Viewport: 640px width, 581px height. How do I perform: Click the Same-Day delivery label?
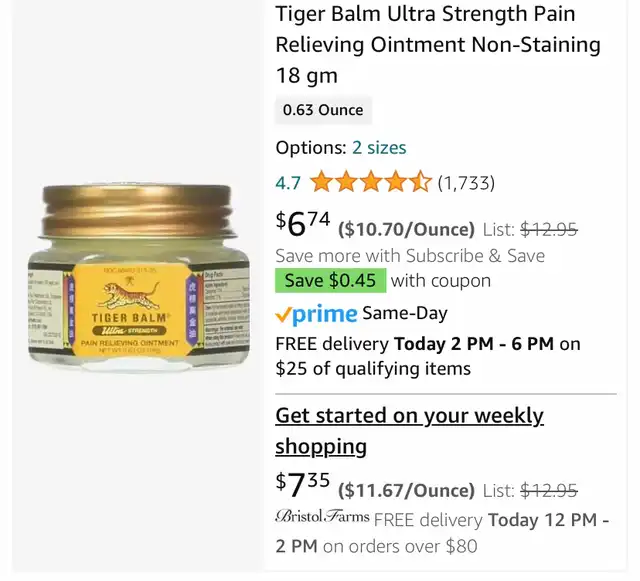tap(405, 313)
